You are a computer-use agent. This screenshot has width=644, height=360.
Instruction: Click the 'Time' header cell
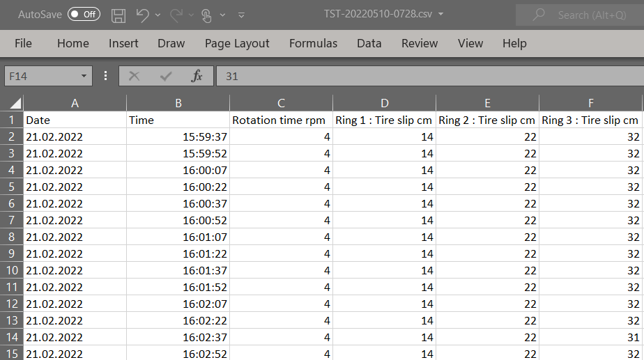[x=178, y=120]
